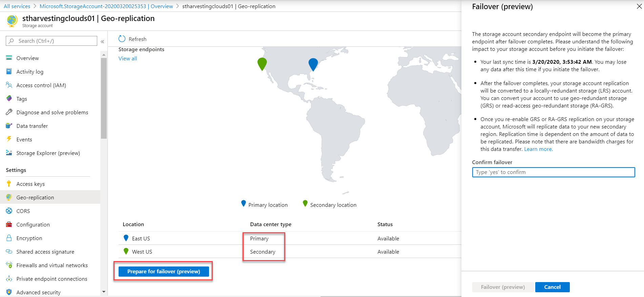Open Firewalls and virtual networks item
The image size is (644, 297).
tap(50, 265)
